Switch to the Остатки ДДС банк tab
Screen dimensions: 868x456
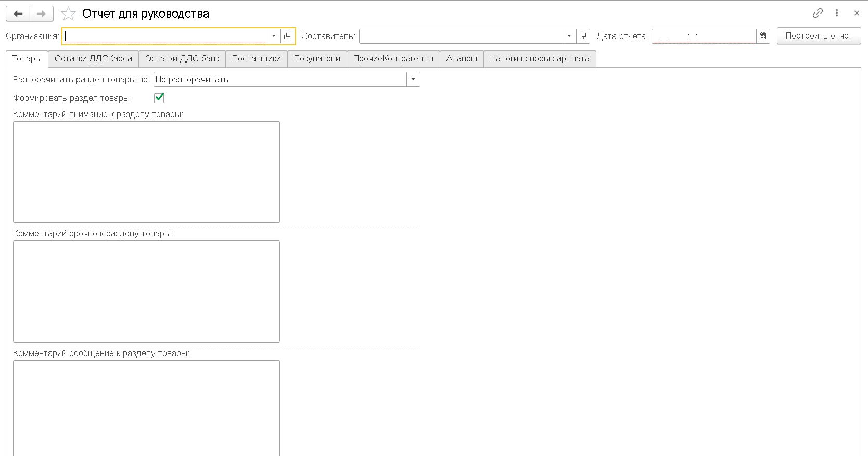click(182, 59)
